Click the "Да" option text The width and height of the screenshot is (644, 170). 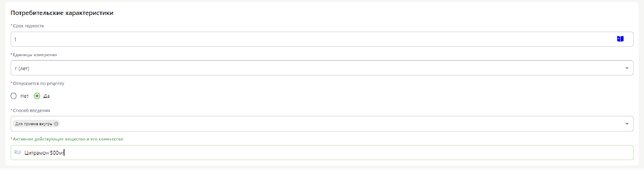[x=47, y=96]
